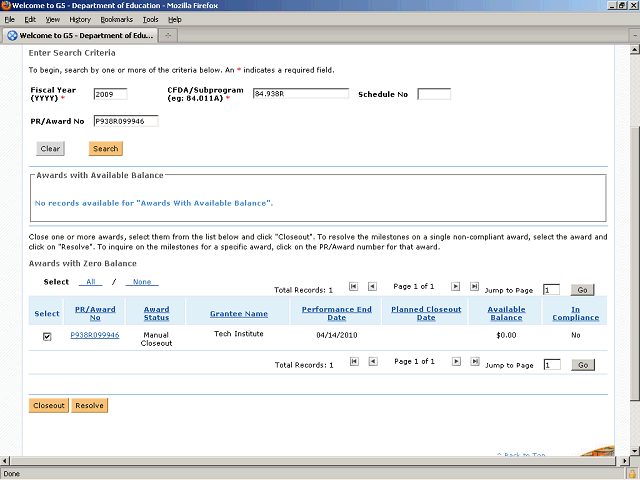Sort by Grantee Name column header

(239, 313)
